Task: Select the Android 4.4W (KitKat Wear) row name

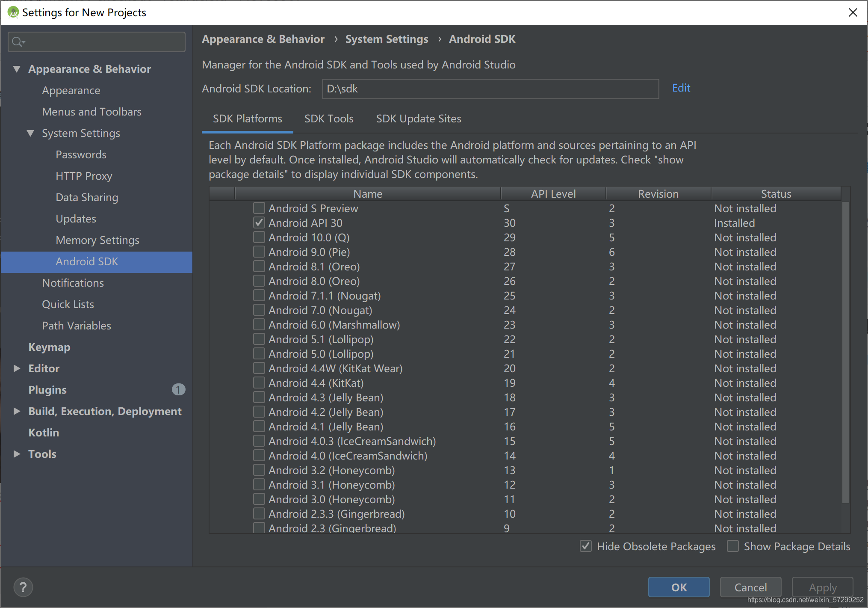Action: 336,368
